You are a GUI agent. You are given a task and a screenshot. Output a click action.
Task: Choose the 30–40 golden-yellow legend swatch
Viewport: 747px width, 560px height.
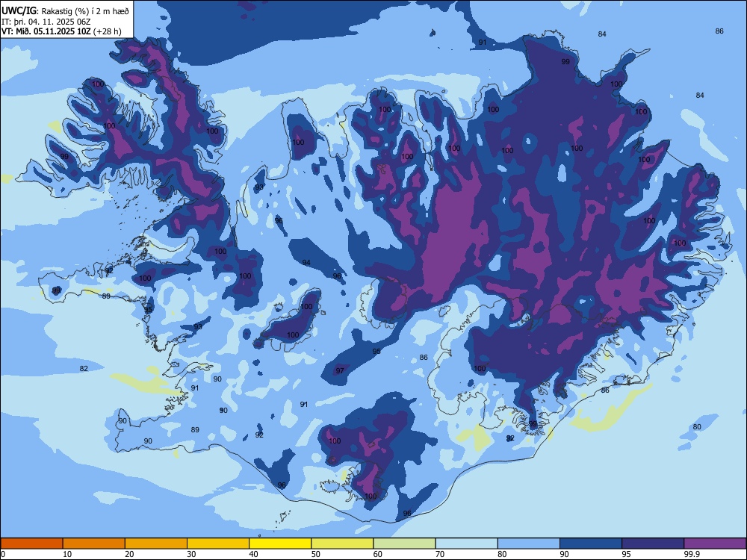click(x=218, y=544)
